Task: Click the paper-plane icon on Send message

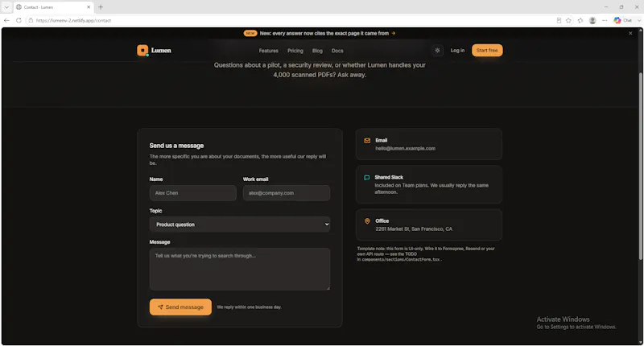Action: click(160, 307)
